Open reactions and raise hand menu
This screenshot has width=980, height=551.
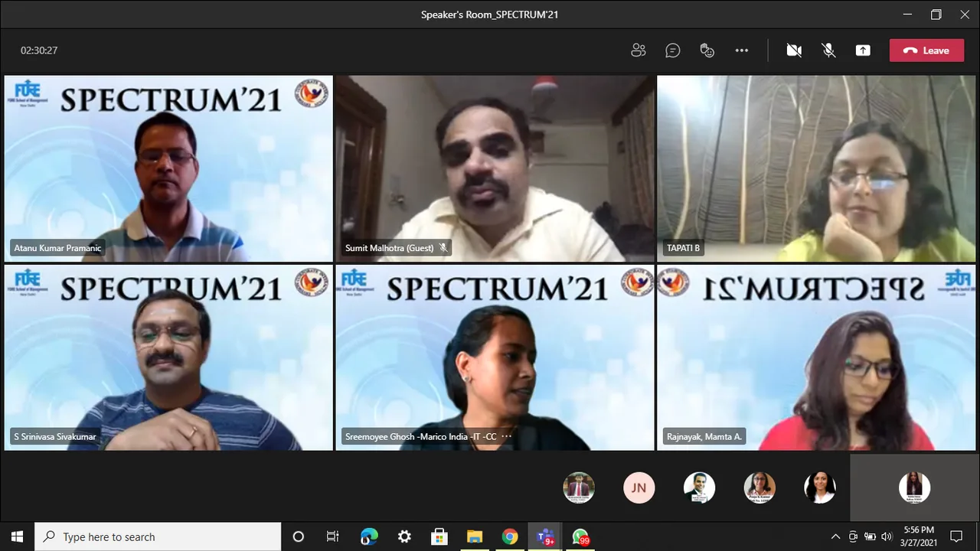coord(707,51)
